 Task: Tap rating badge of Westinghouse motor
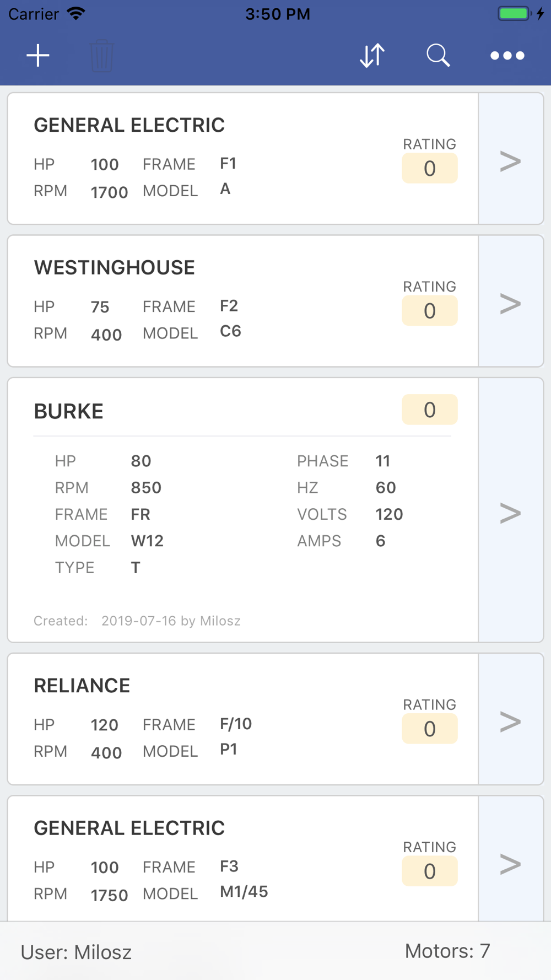pos(430,310)
